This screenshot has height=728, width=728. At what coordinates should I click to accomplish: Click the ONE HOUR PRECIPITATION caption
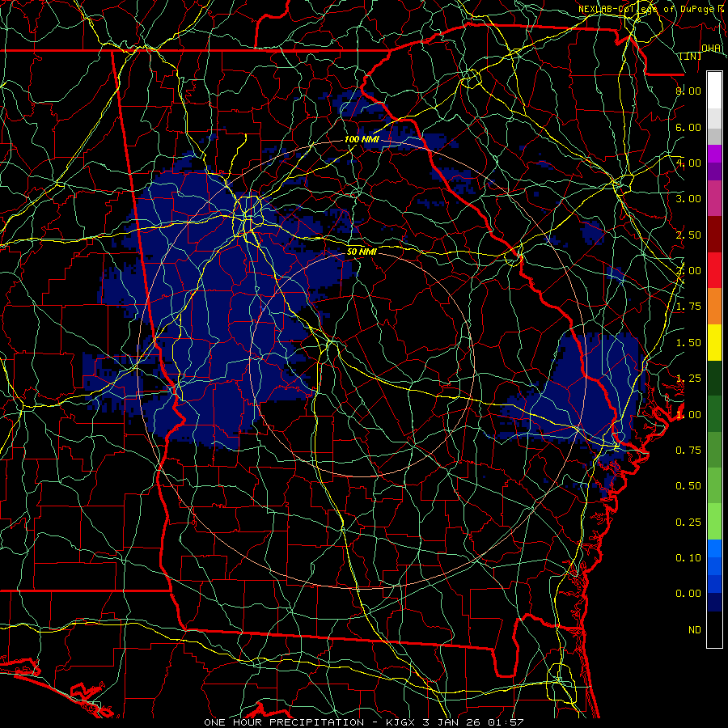pos(284,722)
